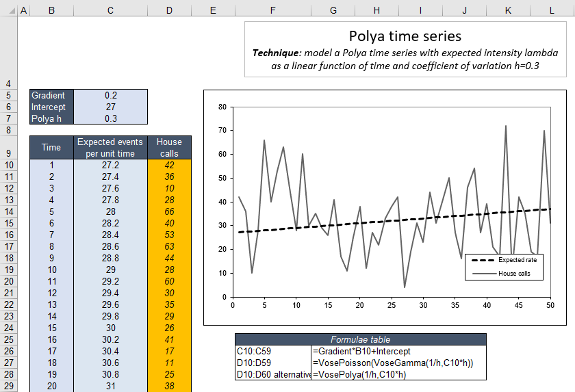Select house calls cell 10
This screenshot has width=575, height=392.
pos(169,188)
